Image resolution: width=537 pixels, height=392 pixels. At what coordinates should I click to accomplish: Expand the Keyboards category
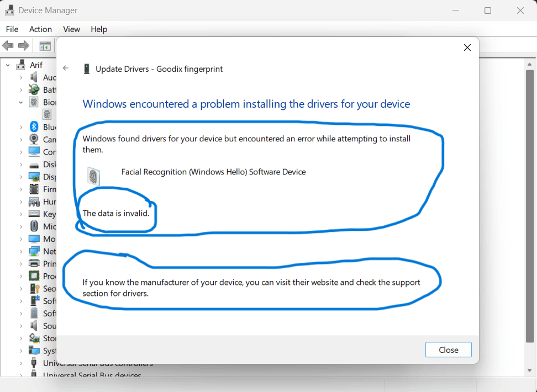point(21,214)
